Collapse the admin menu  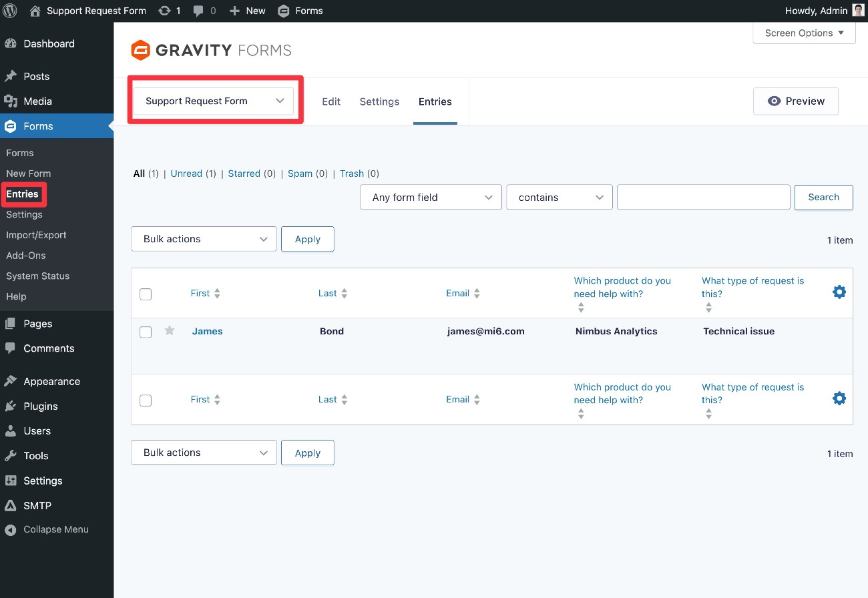(x=47, y=529)
